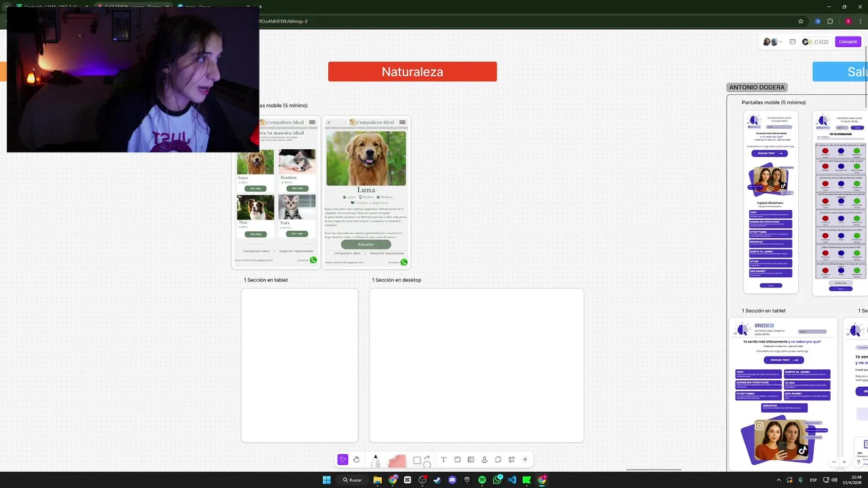This screenshot has width=868, height=488.
Task: Expand the collaborators avatar dropdown
Action: coord(781,42)
